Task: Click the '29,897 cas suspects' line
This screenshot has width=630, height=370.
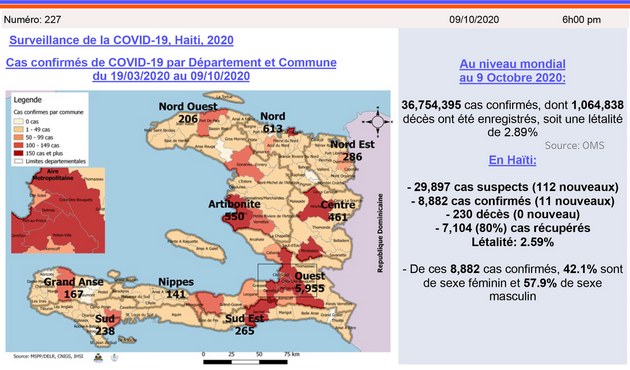Action: (513, 187)
